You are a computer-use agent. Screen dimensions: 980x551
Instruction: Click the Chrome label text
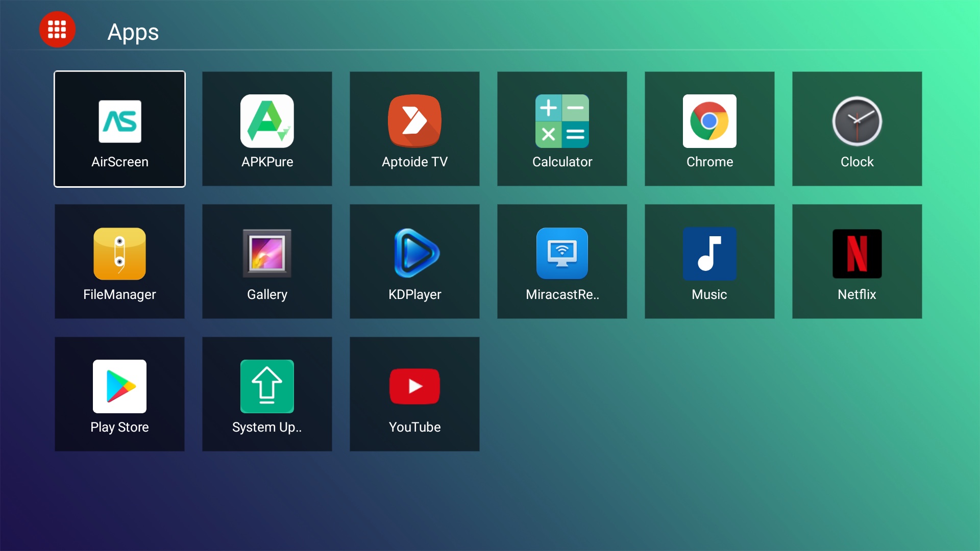pyautogui.click(x=709, y=162)
